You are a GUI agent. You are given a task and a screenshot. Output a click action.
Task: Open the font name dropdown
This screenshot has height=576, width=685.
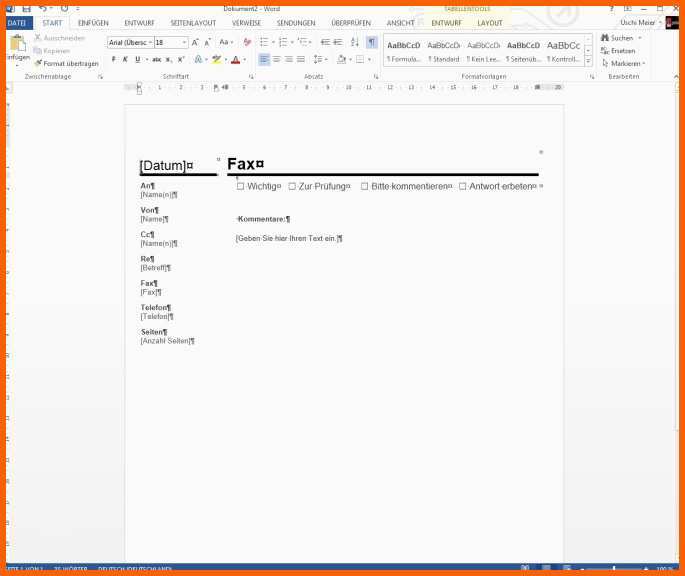point(150,42)
